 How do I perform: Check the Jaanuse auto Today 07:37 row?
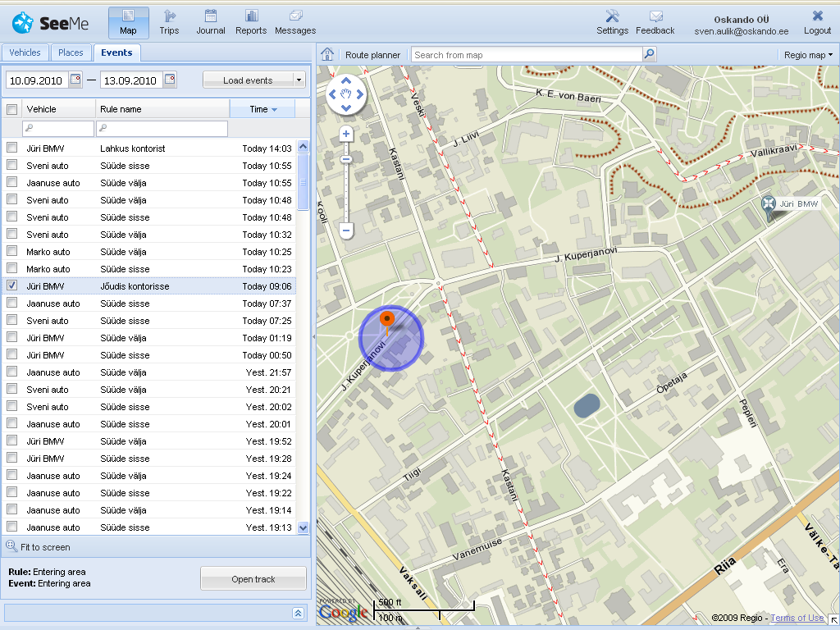(11, 303)
